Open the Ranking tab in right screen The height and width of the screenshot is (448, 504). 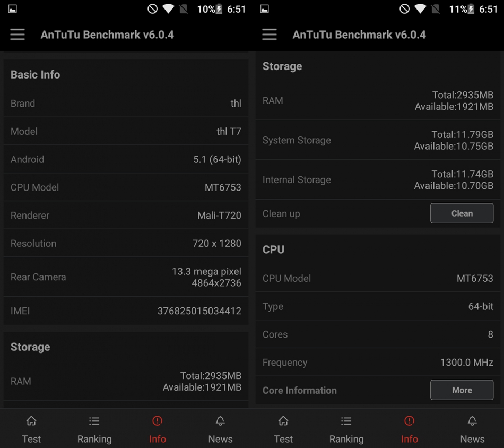(346, 429)
